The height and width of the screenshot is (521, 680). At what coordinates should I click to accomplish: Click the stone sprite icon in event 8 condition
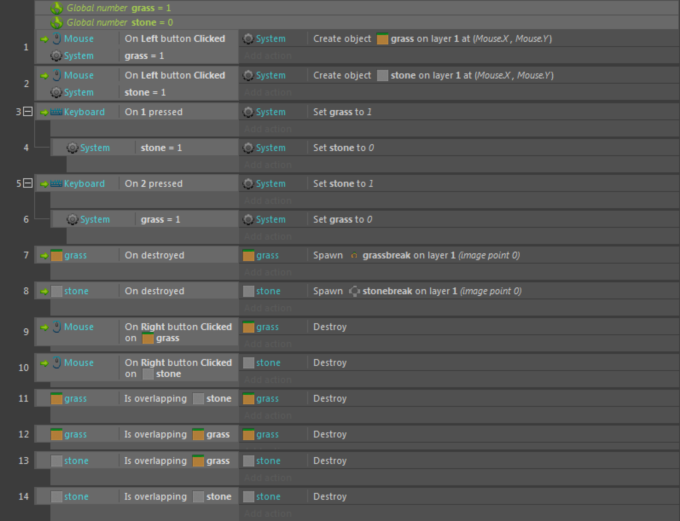[x=57, y=292]
